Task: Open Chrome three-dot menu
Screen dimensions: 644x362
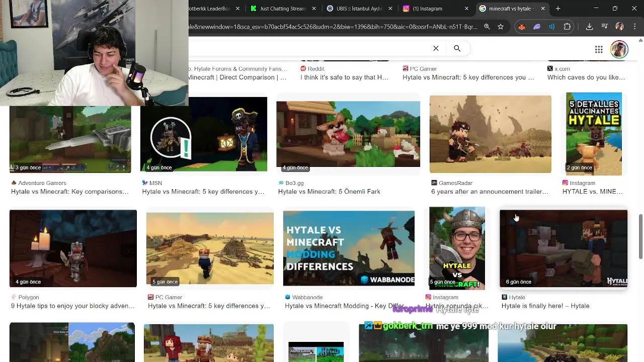Action: click(x=634, y=27)
